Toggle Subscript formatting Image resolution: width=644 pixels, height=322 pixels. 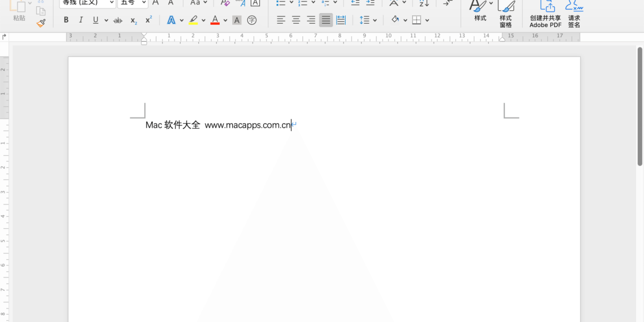click(133, 20)
